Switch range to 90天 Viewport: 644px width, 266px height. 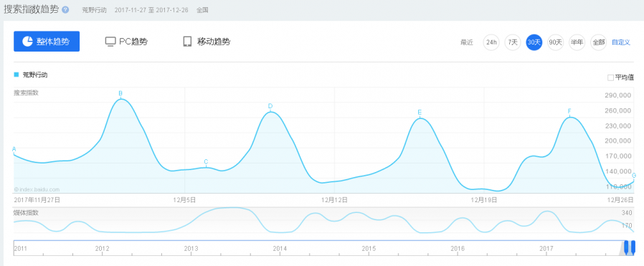click(x=555, y=42)
